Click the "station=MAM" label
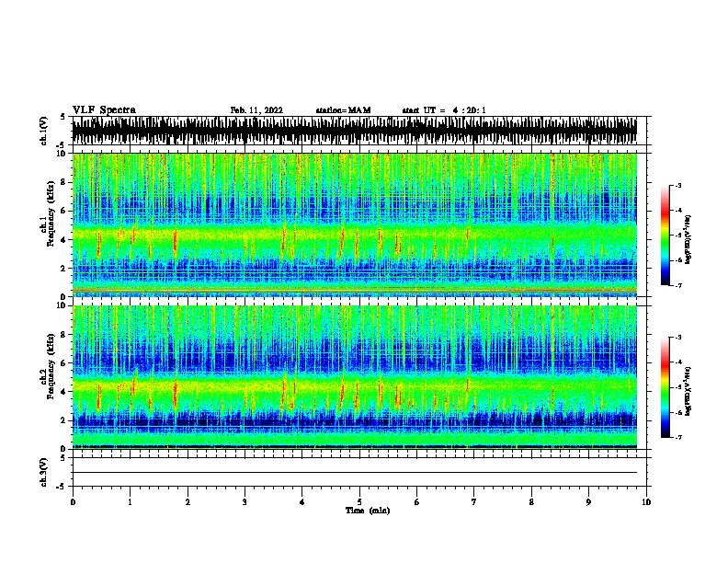This screenshot has width=728, height=563. (343, 110)
